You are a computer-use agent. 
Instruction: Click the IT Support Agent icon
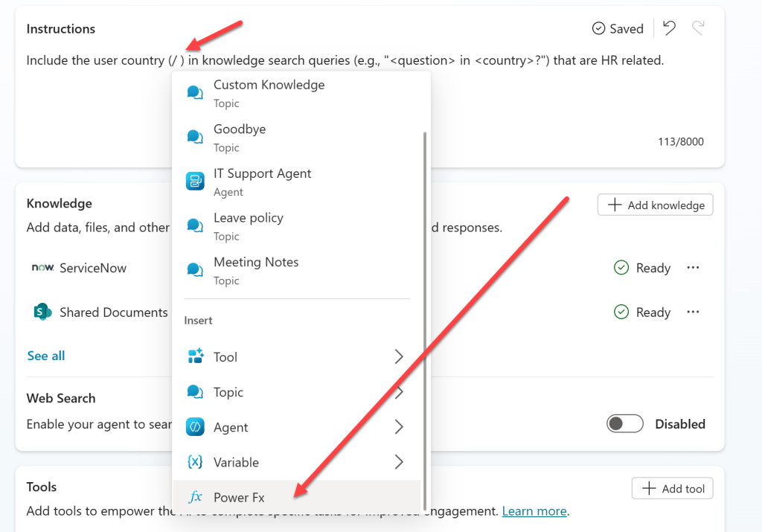point(195,182)
